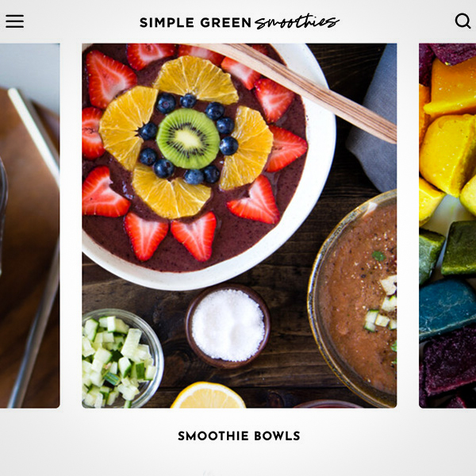476x476 pixels.
Task: Open the hamburger navigation menu
Action: 14,21
